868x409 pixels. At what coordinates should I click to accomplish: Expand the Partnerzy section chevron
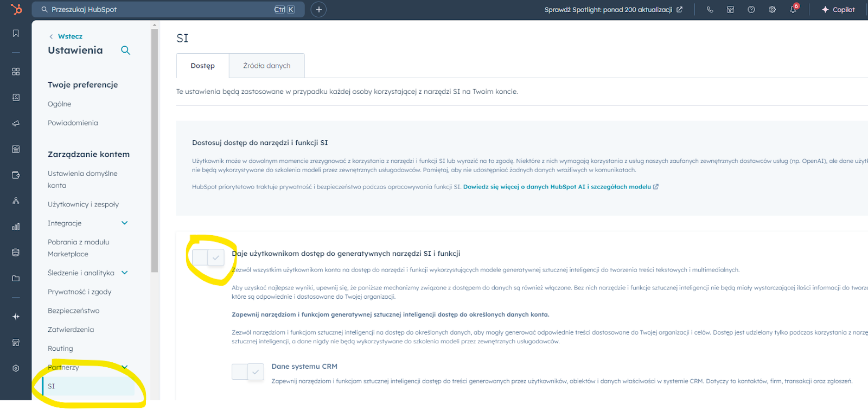tap(124, 367)
